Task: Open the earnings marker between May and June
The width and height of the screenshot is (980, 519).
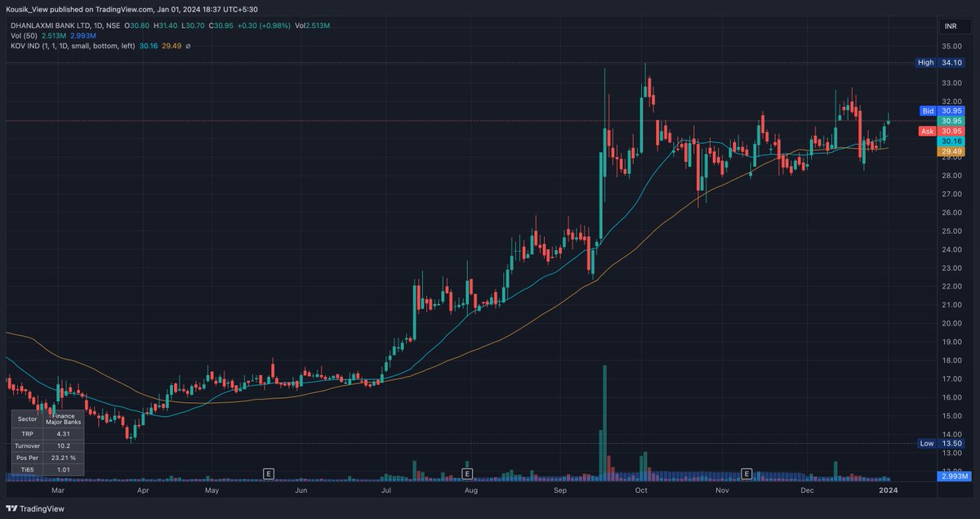Action: [267, 473]
